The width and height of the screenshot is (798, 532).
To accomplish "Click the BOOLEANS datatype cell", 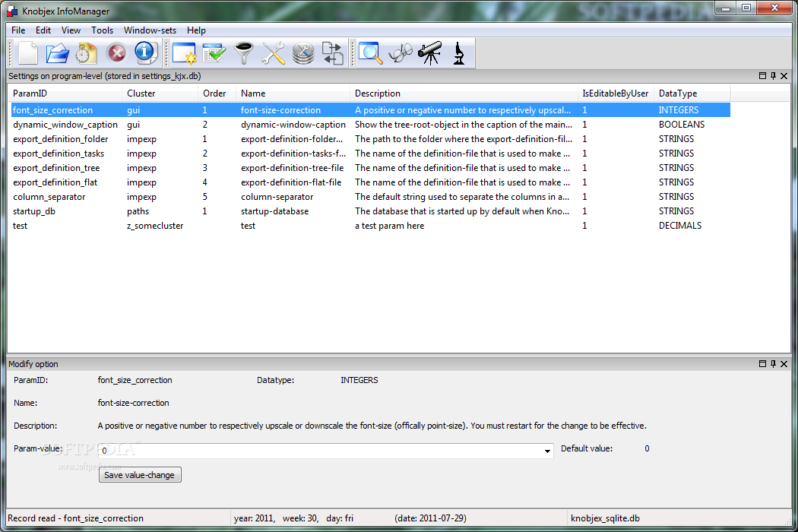I will (682, 125).
